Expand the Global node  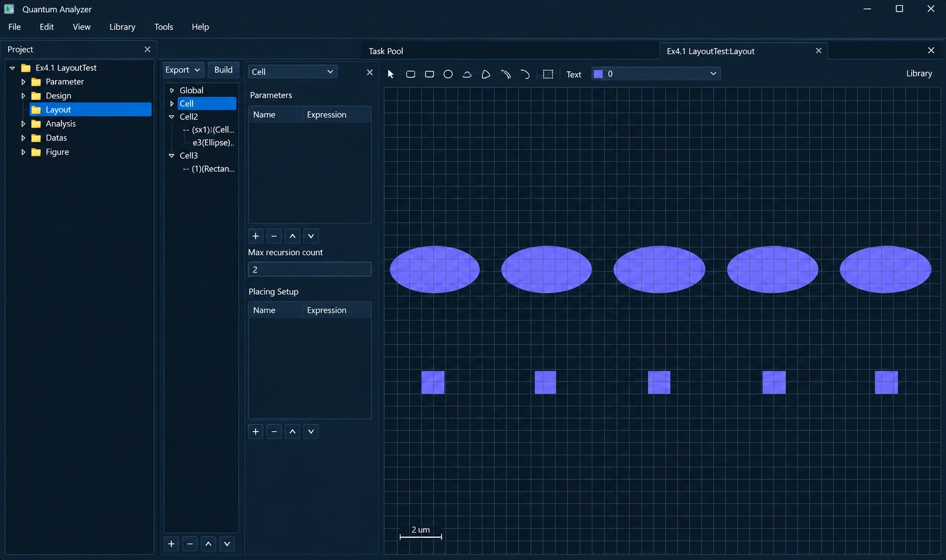point(172,91)
